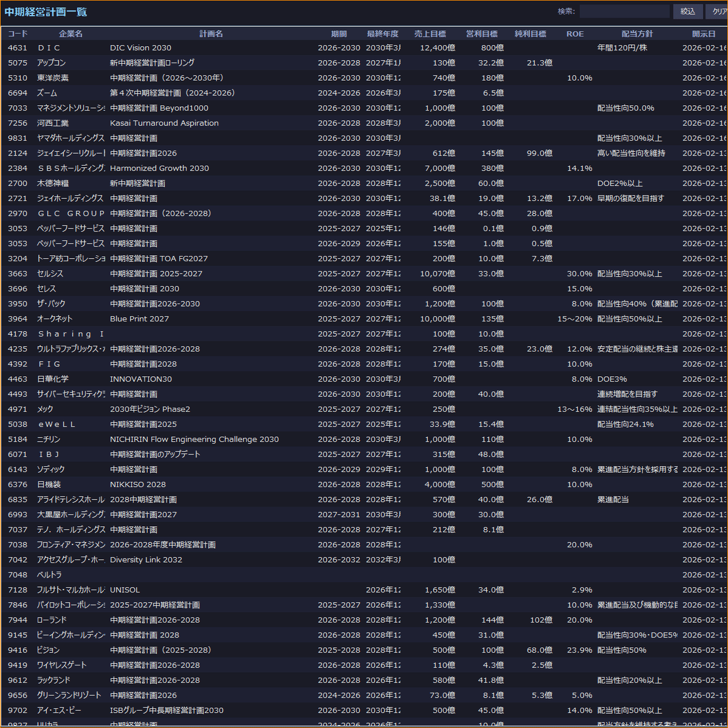Viewport: 728px width, 728px height.
Task: Click plan 中期経営計画 TOA FG2027
Action: tap(159, 259)
